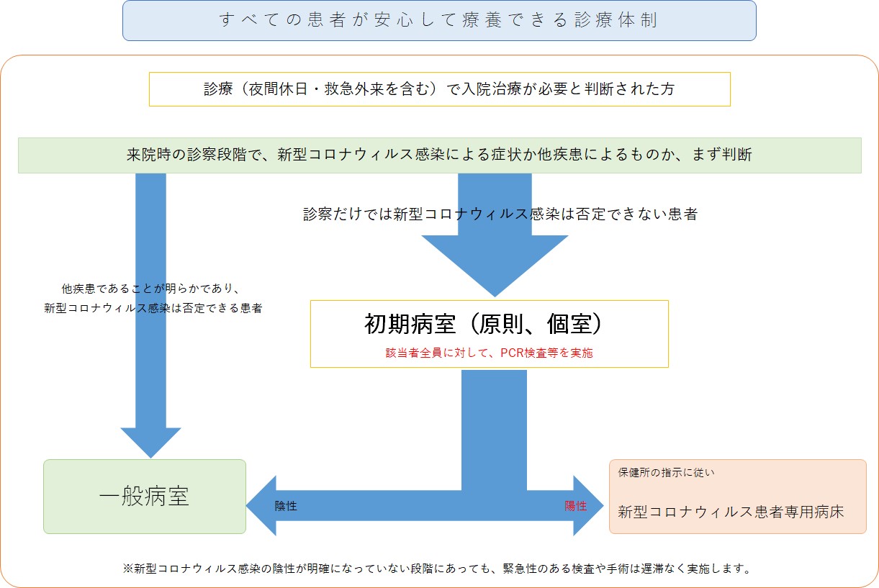Click text '診察だけでは新型コロナウィルス感染は否定できない患者'
This screenshot has height=588, width=879.
pyautogui.click(x=500, y=214)
